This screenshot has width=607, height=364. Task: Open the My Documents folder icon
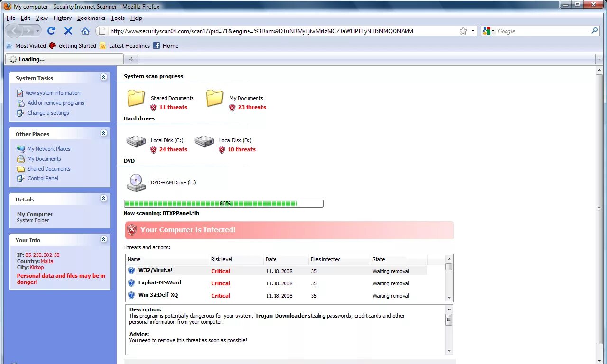215,98
